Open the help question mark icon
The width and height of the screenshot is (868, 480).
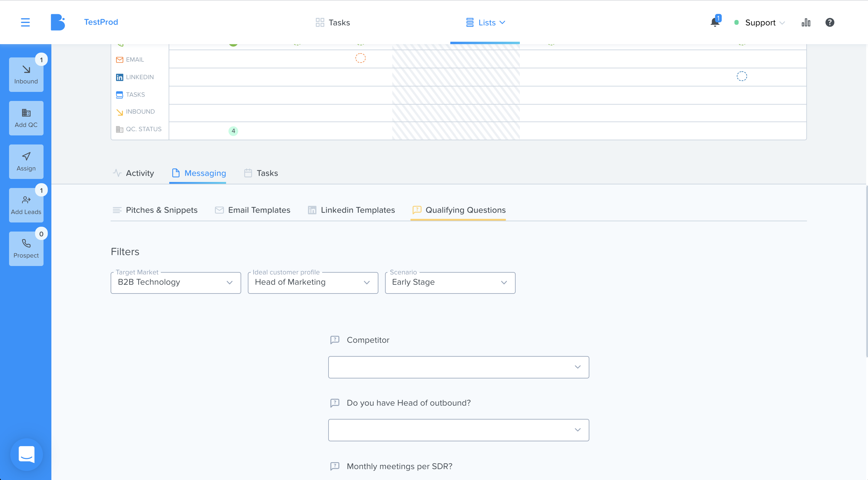point(830,22)
